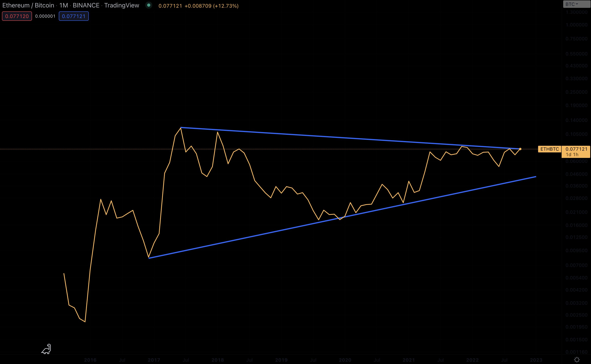Click the 0.000001 spread value
Screen dimensions: 591x364
pos(45,16)
